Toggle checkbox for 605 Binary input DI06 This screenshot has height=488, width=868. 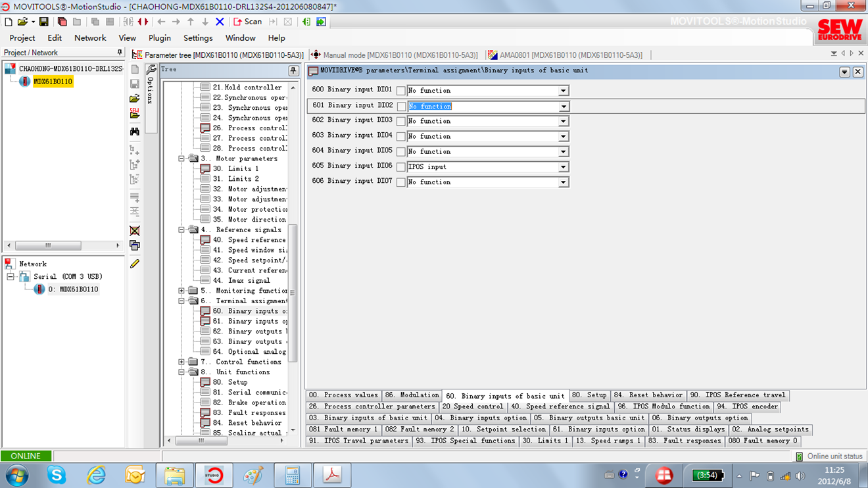(x=400, y=167)
